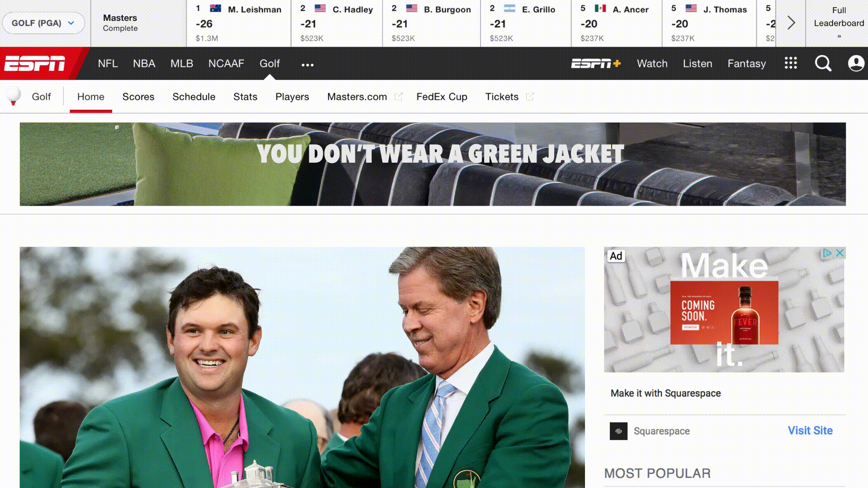Click the Golf section label

click(41, 97)
